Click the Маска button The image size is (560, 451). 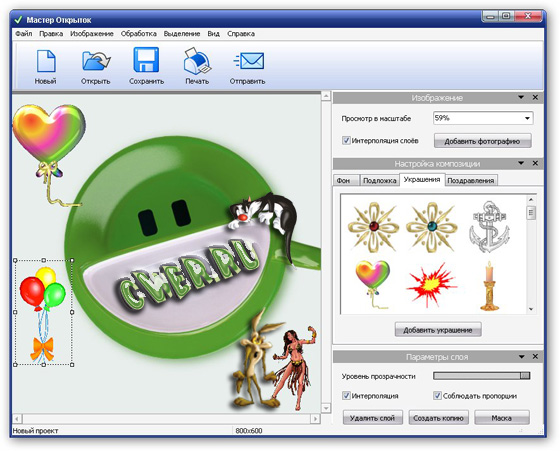coord(501,418)
